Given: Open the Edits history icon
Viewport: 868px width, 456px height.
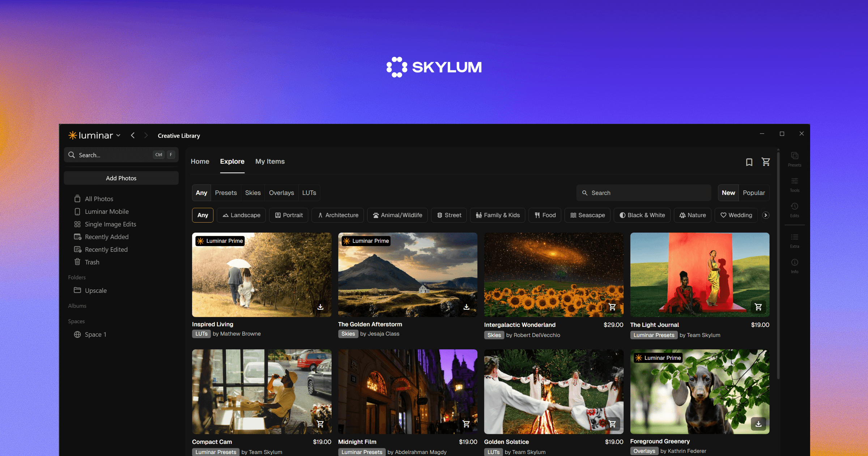Looking at the screenshot, I should [x=794, y=210].
